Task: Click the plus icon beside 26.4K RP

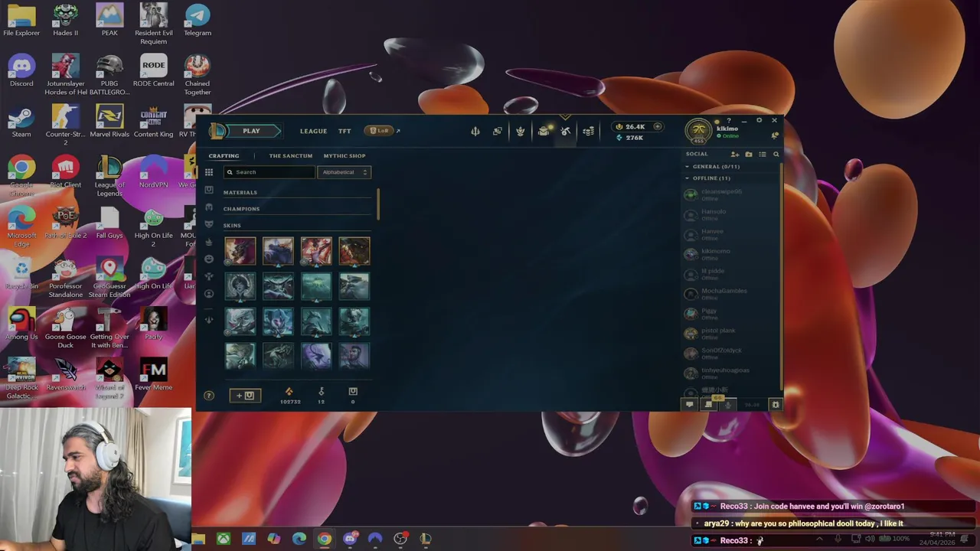Action: tap(657, 126)
